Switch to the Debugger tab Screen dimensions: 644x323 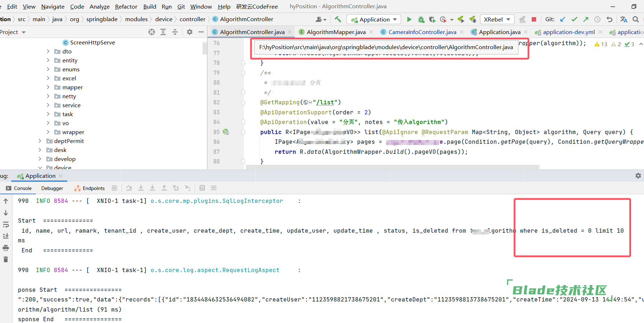(52, 188)
